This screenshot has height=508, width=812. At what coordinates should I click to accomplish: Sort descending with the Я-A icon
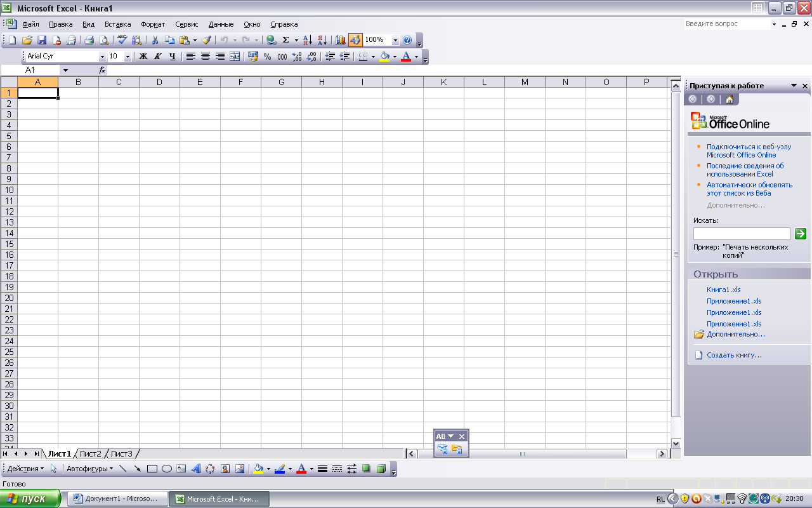(x=322, y=40)
